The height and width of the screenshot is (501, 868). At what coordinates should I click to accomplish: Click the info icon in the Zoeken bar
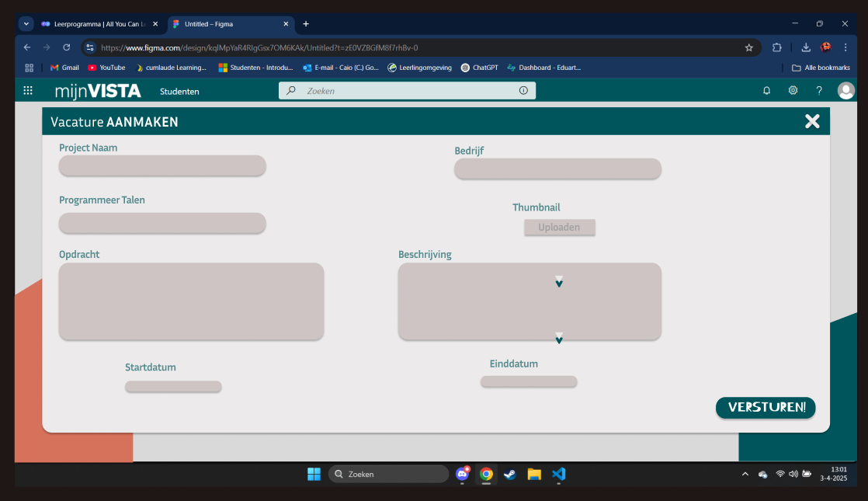[x=523, y=91]
